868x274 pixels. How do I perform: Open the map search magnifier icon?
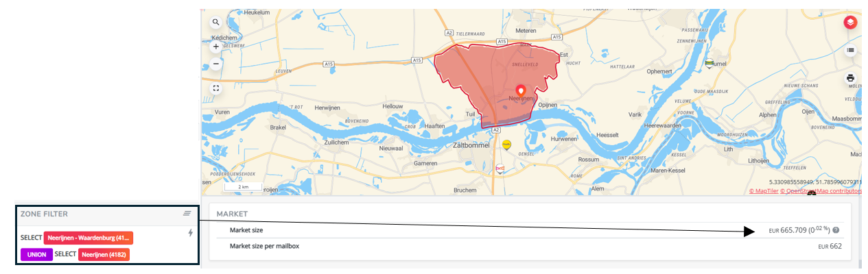(x=216, y=23)
